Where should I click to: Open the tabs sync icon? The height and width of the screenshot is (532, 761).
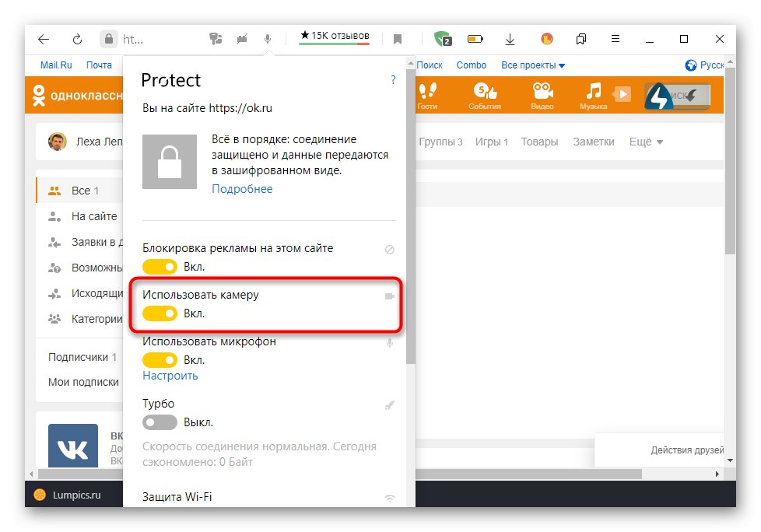click(581, 39)
